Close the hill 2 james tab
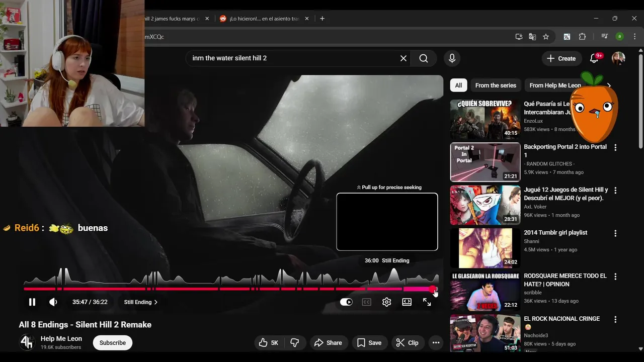This screenshot has height=362, width=644. pos(207,19)
